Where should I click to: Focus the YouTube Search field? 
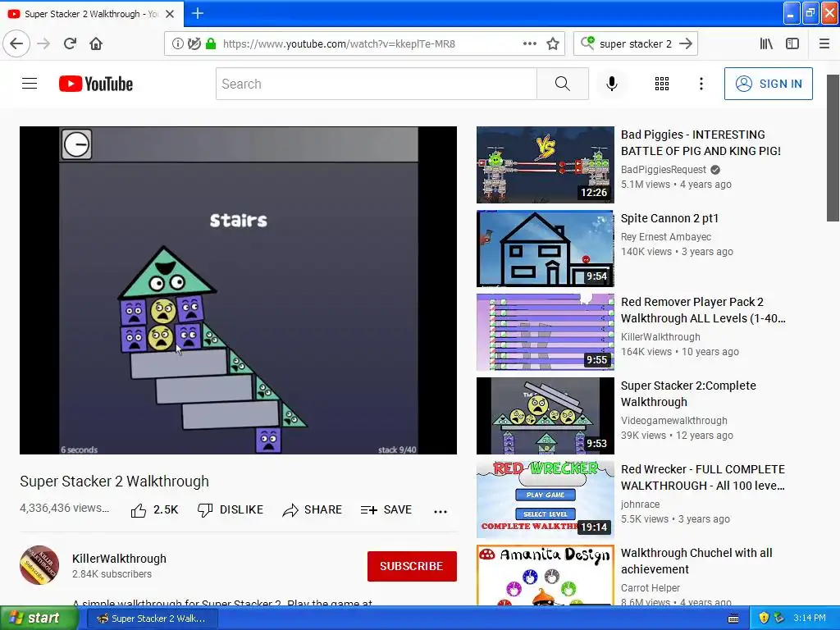[x=376, y=84]
